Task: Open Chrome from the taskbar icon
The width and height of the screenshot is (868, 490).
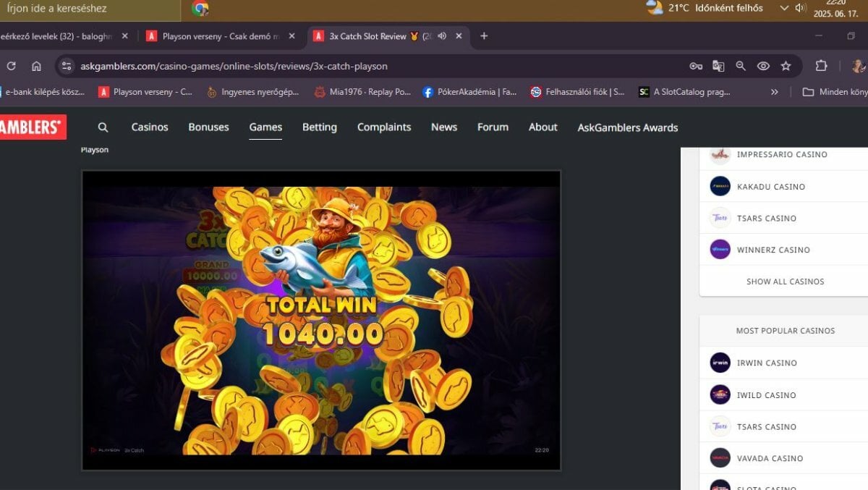Action: (200, 9)
